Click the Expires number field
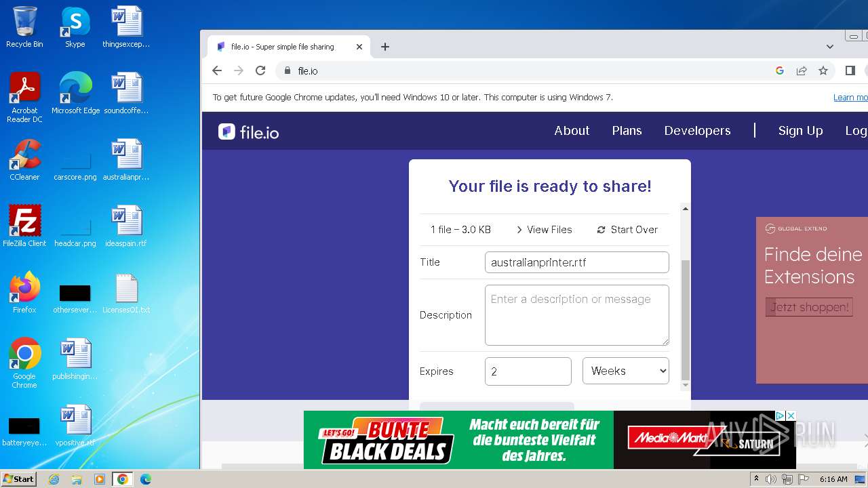Image resolution: width=868 pixels, height=488 pixels. [x=528, y=371]
